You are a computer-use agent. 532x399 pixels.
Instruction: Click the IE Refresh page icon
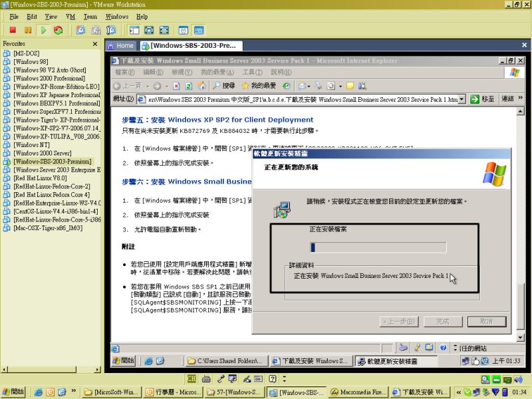click(x=189, y=86)
